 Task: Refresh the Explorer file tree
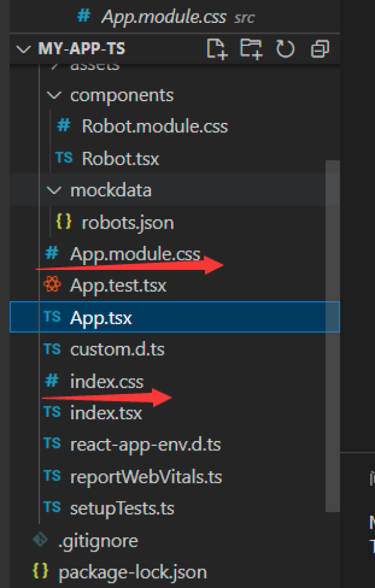285,49
